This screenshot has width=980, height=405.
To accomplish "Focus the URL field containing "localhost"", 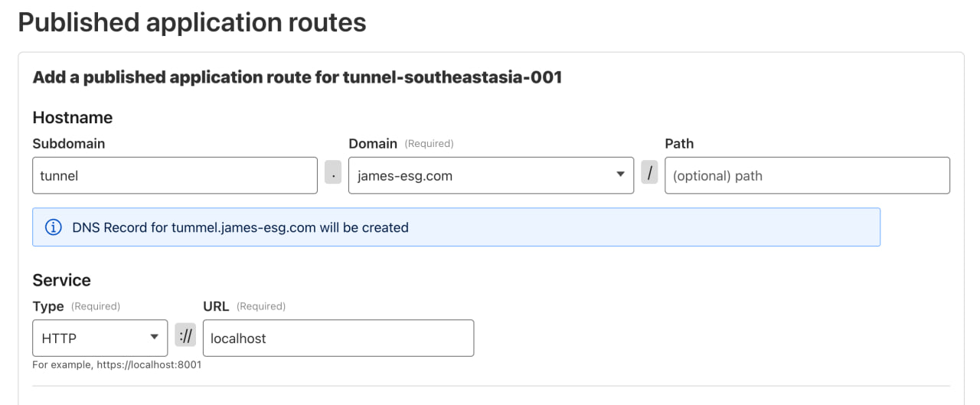I will [338, 338].
